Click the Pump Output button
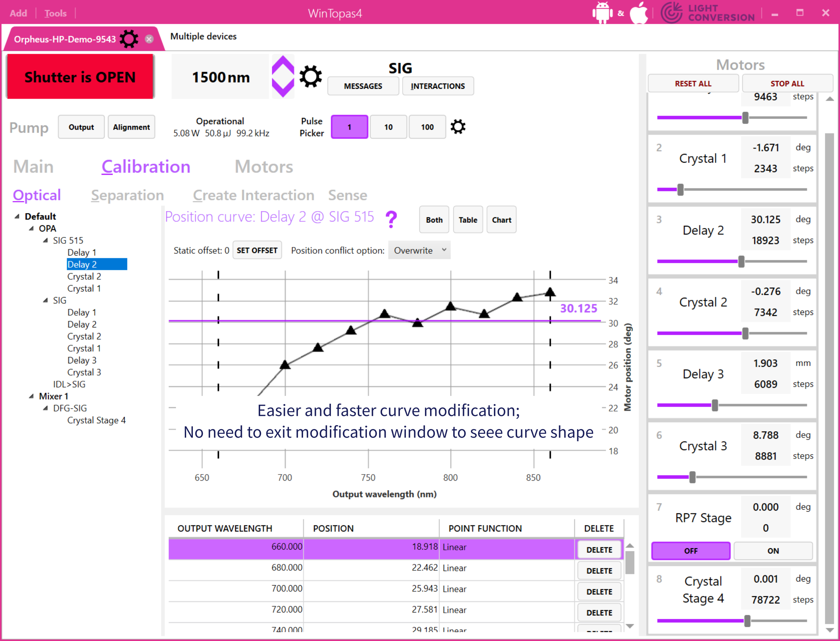This screenshot has width=840, height=641. click(x=81, y=127)
